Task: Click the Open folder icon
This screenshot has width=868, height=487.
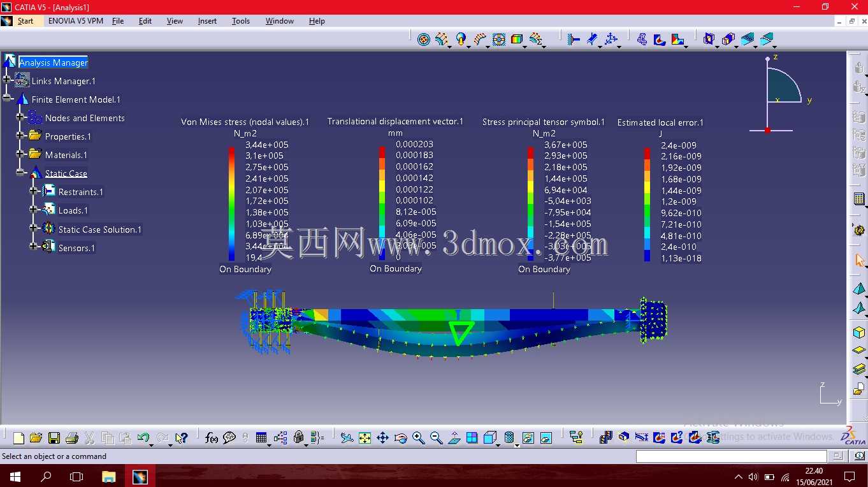Action: tap(36, 438)
